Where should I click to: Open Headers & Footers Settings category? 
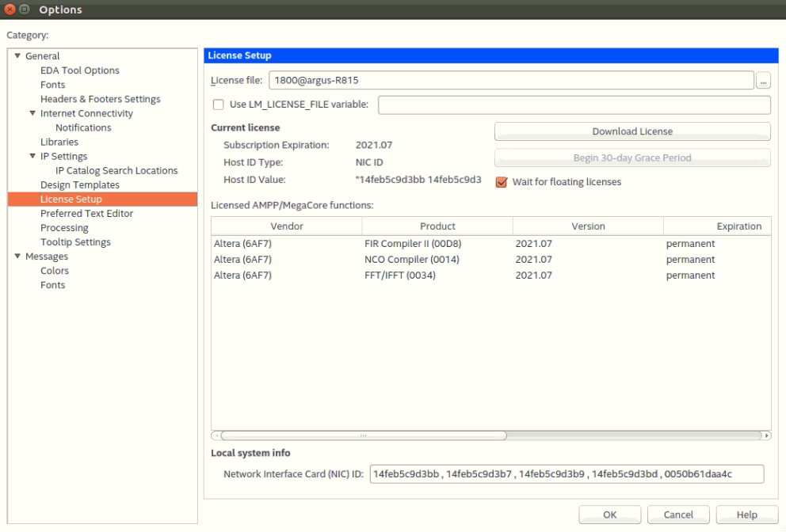(x=100, y=99)
